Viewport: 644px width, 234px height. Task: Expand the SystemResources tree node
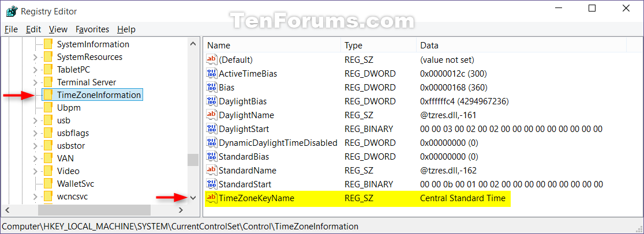coord(35,56)
